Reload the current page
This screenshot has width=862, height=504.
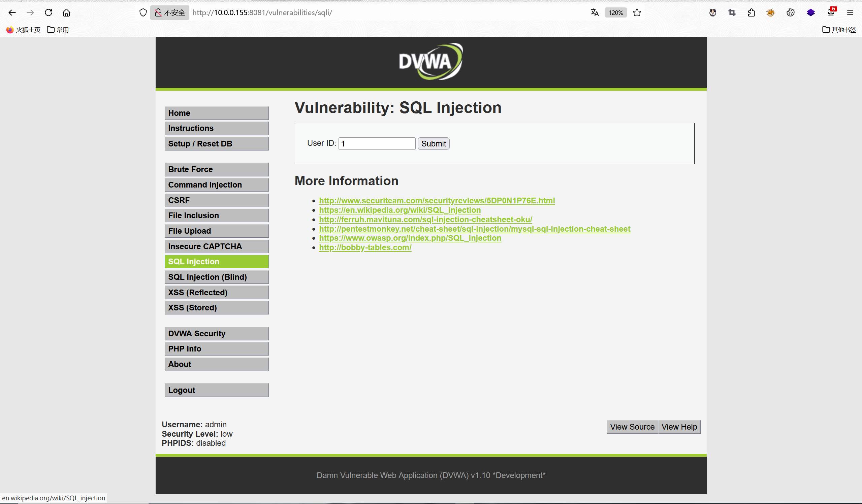(48, 13)
